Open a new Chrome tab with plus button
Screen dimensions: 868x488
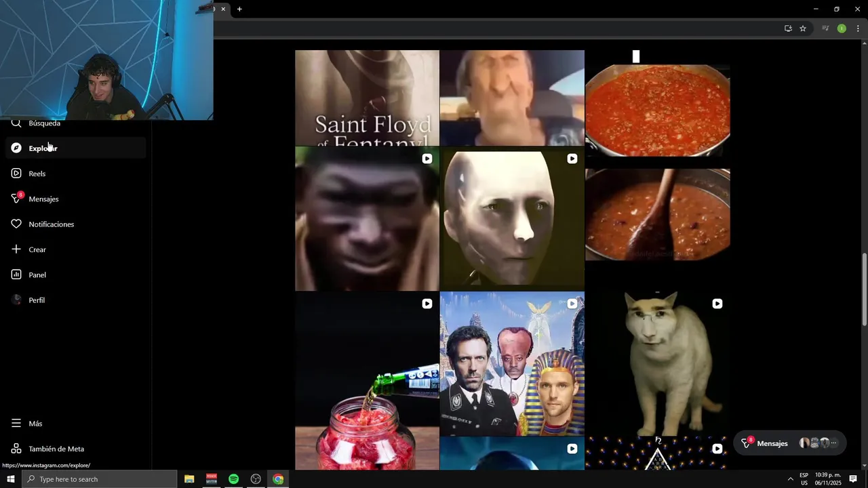point(239,9)
